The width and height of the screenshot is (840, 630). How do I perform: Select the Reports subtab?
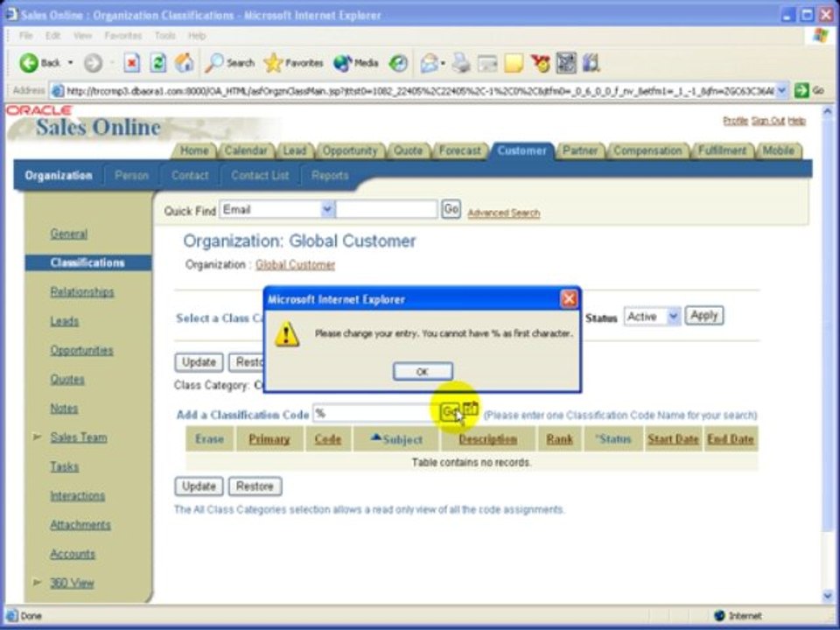click(x=330, y=176)
